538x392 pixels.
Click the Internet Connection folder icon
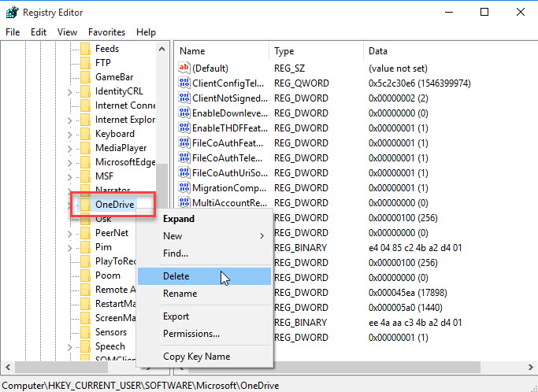(85, 105)
